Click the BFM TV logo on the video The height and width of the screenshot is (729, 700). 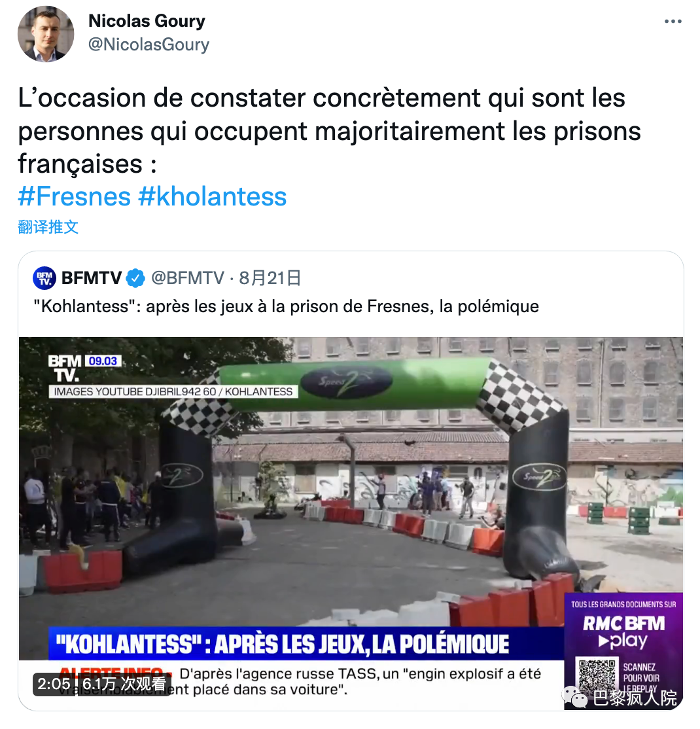65,368
